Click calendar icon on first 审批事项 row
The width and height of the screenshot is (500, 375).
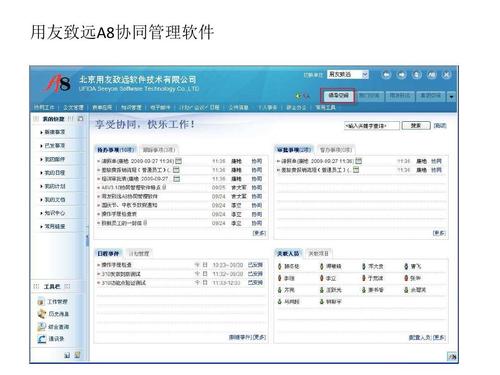coord(359,161)
